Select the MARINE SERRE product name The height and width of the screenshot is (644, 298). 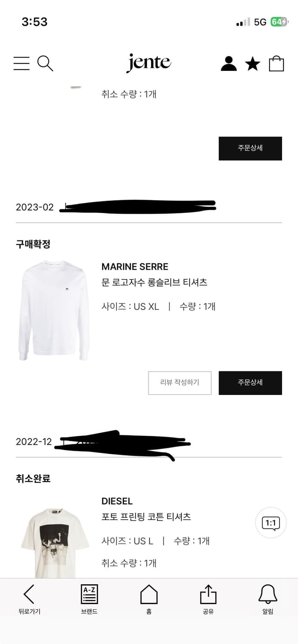pos(135,266)
